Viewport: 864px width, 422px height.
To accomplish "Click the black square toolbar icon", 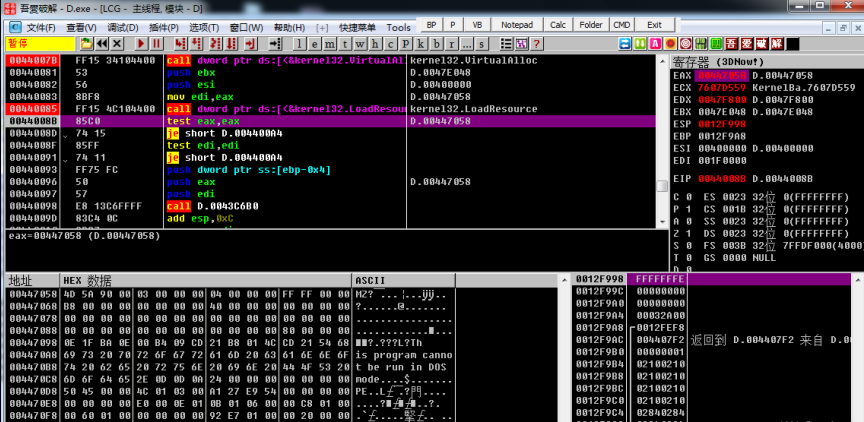I will coord(793,44).
